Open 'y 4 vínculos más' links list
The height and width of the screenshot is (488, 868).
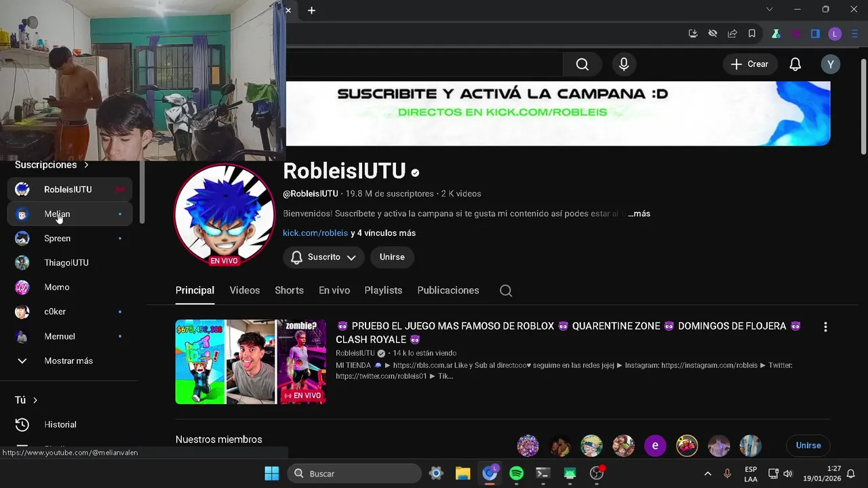click(383, 233)
